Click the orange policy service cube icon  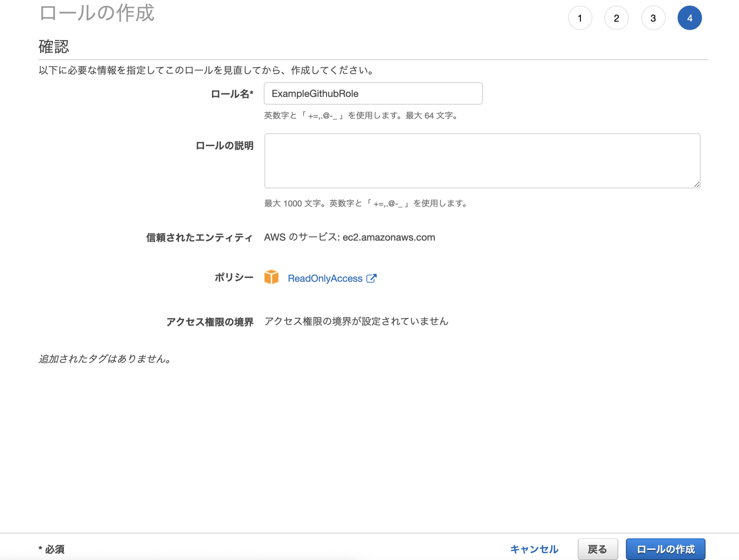(272, 277)
